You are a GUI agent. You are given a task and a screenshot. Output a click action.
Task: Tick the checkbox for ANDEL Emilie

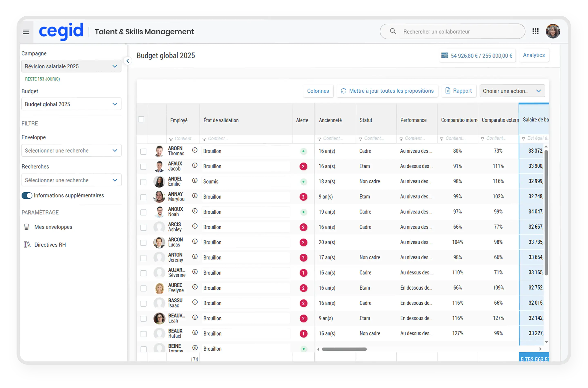click(x=144, y=182)
